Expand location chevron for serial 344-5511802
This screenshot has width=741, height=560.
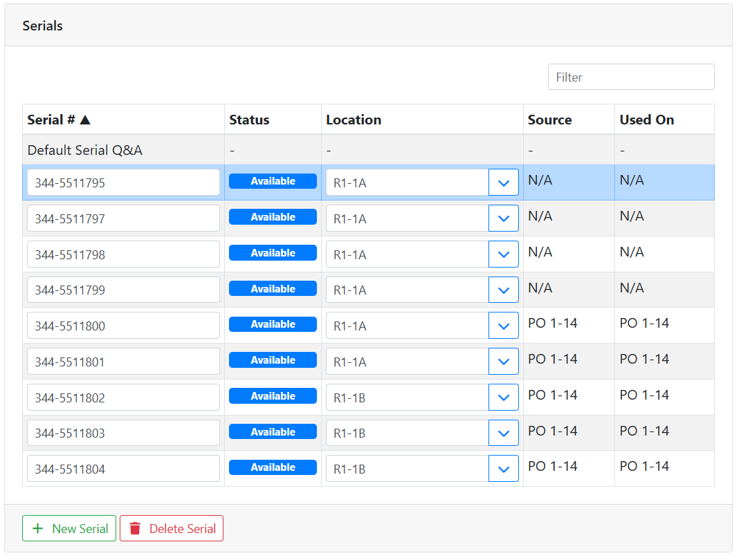click(503, 398)
